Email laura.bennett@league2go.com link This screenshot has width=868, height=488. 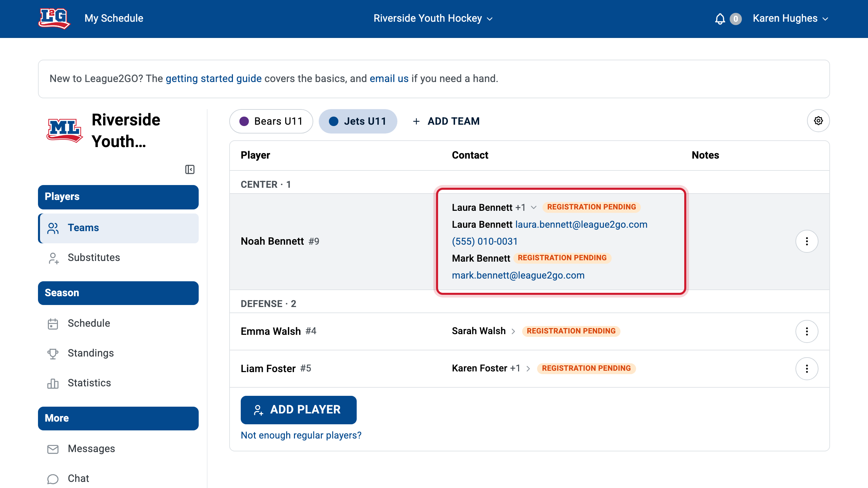[x=581, y=224]
